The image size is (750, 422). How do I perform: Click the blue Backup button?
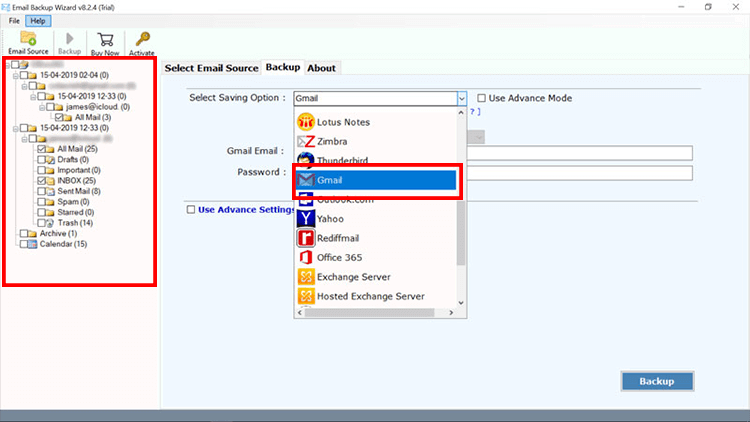coord(657,381)
